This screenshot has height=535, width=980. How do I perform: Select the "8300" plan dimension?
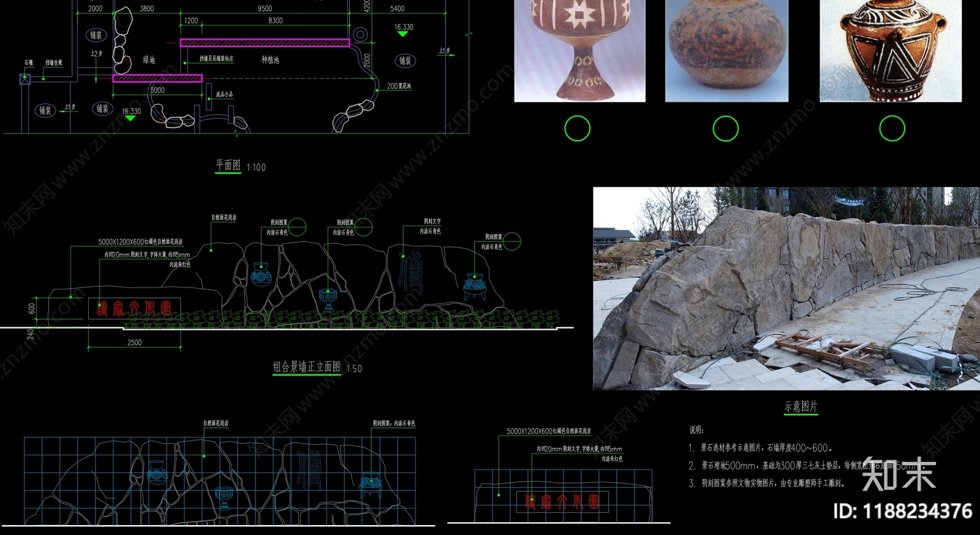pyautogui.click(x=276, y=20)
